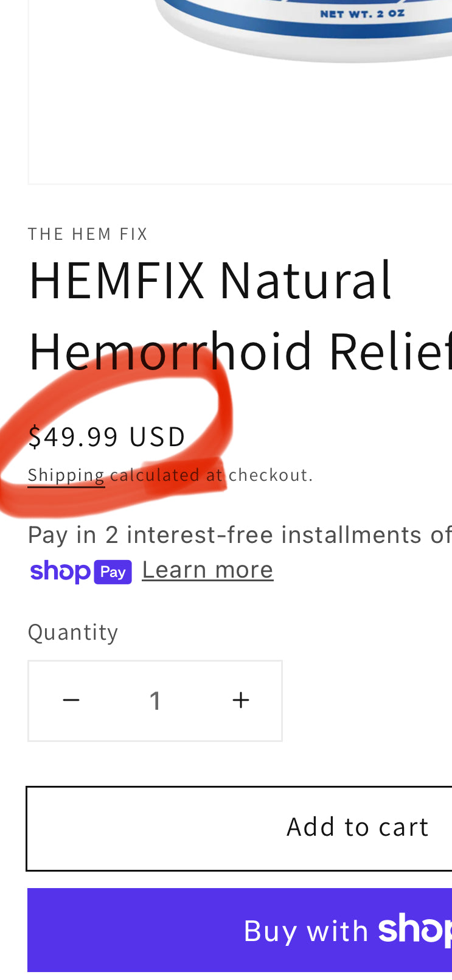Screen dimensions: 452x980
Task: Click the Pay badge beside shop wordmark
Action: (x=113, y=572)
